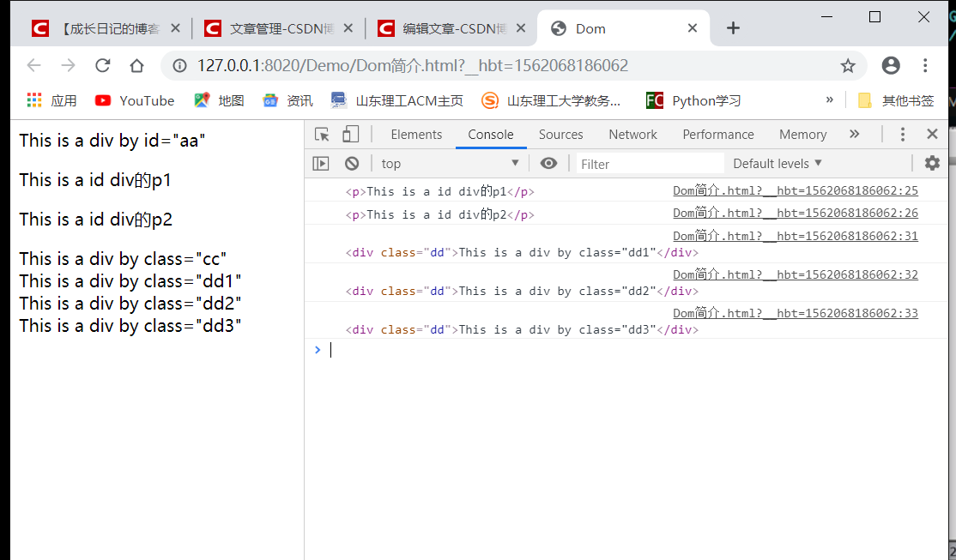This screenshot has height=560, width=956.
Task: Bookmark this page via the star icon
Action: tap(848, 65)
